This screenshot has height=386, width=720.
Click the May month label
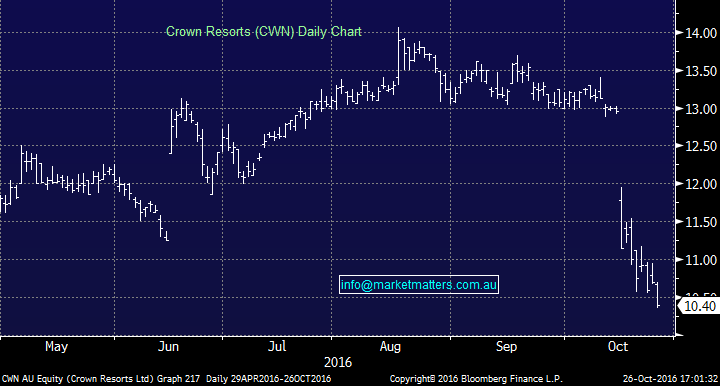[56, 347]
